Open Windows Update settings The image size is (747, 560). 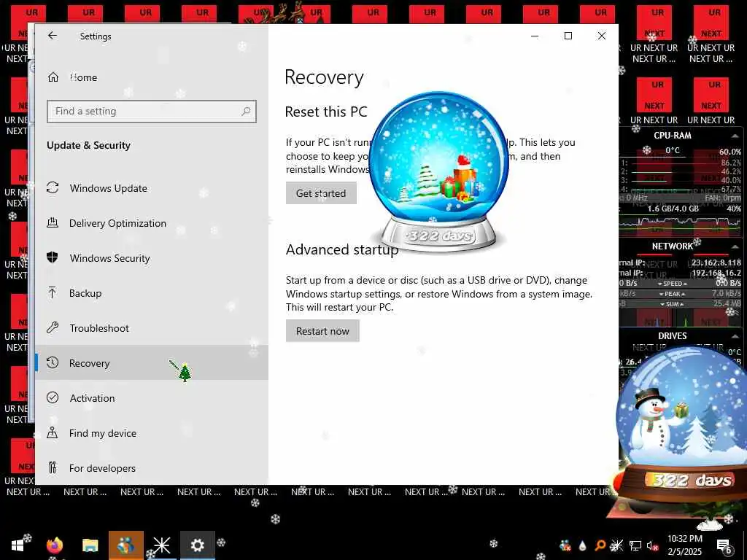point(152,188)
